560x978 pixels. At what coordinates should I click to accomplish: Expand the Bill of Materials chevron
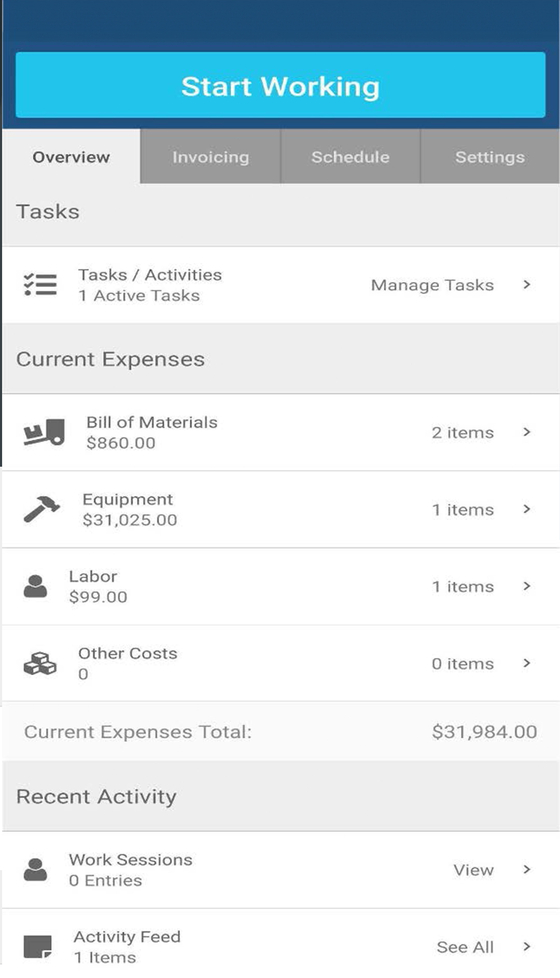[x=527, y=432]
